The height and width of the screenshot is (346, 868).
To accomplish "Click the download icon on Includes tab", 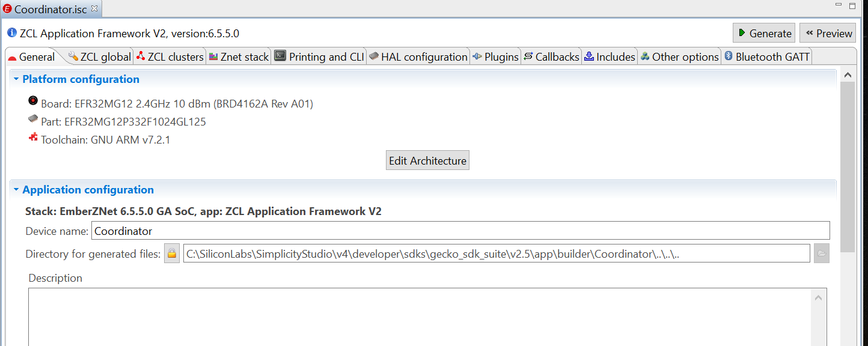I will 589,56.
